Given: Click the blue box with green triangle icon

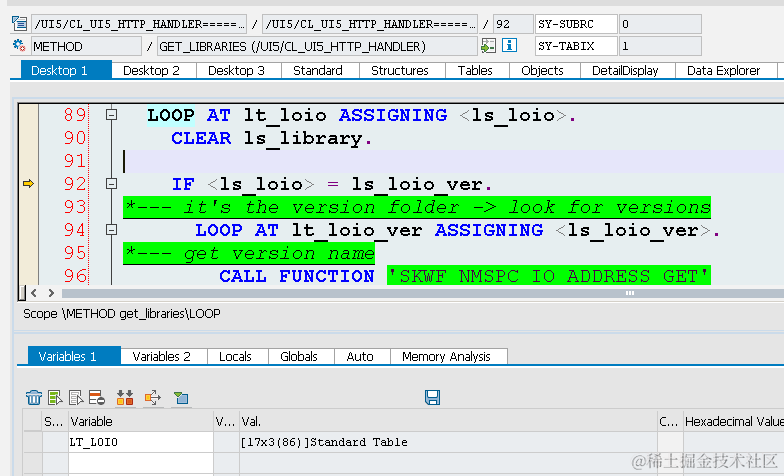Looking at the screenshot, I should coord(181,398).
